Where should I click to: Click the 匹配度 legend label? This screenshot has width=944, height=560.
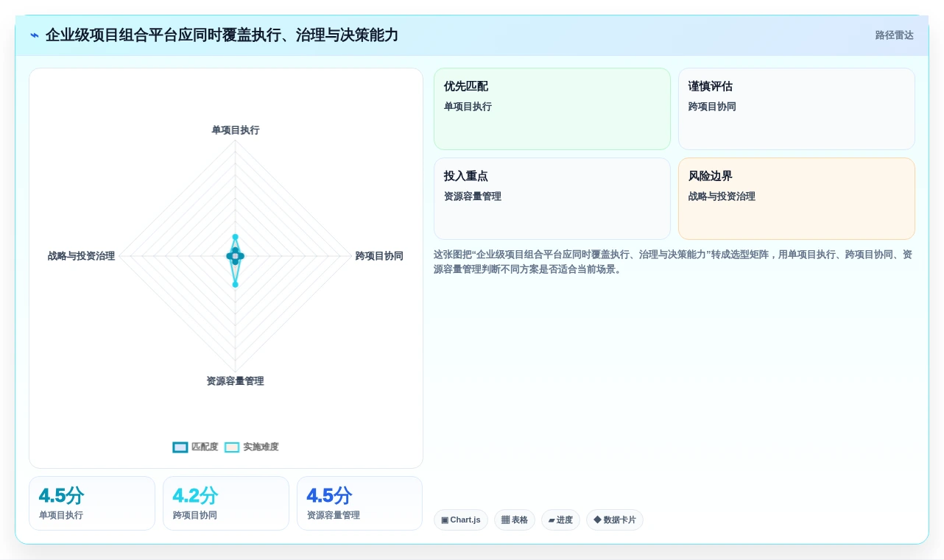(205, 447)
